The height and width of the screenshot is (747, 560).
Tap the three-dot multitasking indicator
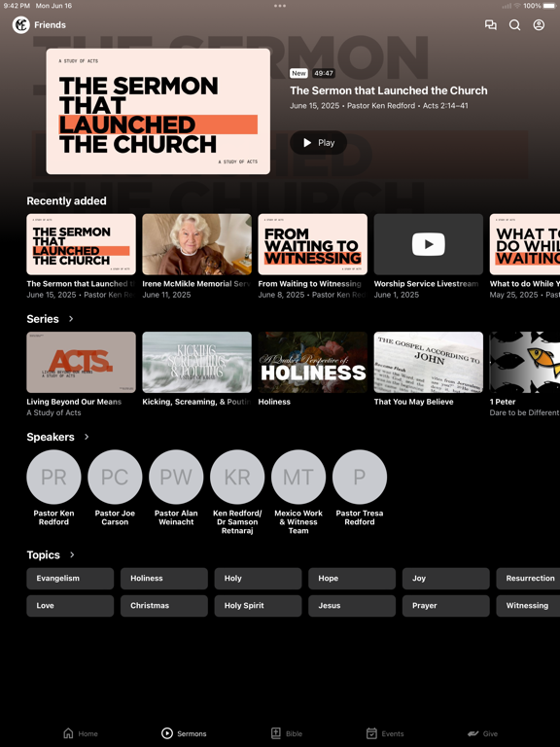[x=280, y=6]
